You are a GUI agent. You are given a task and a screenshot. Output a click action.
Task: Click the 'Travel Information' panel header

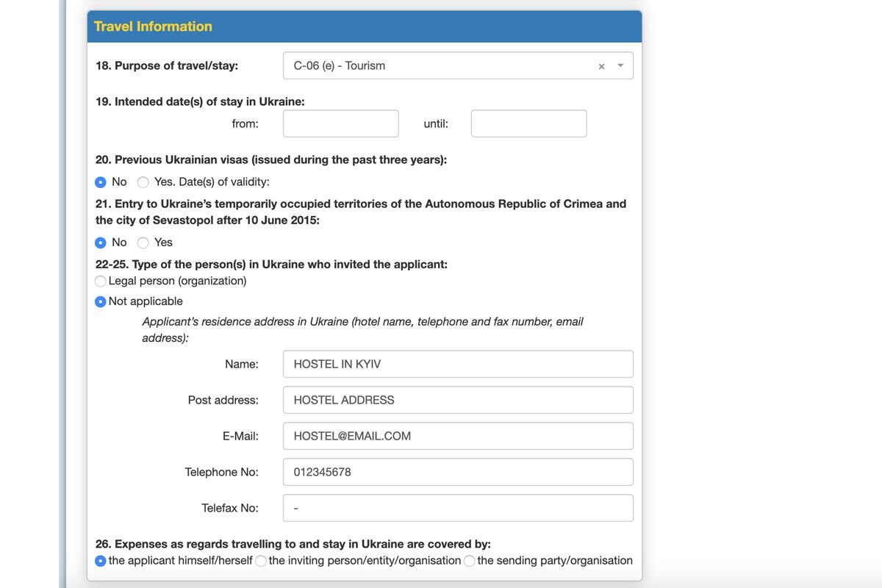pyautogui.click(x=365, y=26)
